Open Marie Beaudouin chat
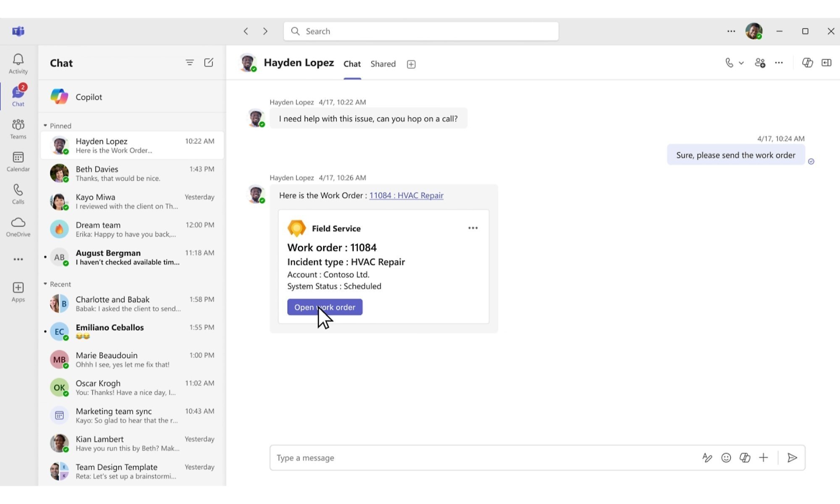This screenshot has width=840, height=504. (132, 360)
